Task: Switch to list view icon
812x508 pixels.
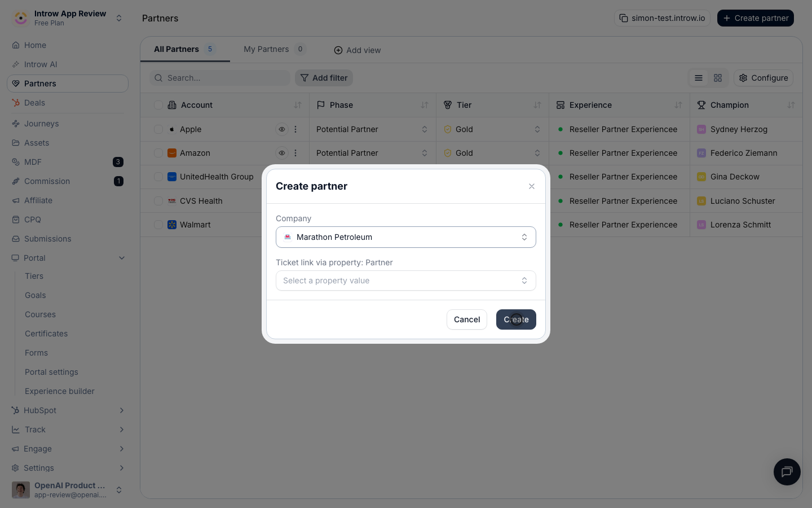Action: [699, 78]
